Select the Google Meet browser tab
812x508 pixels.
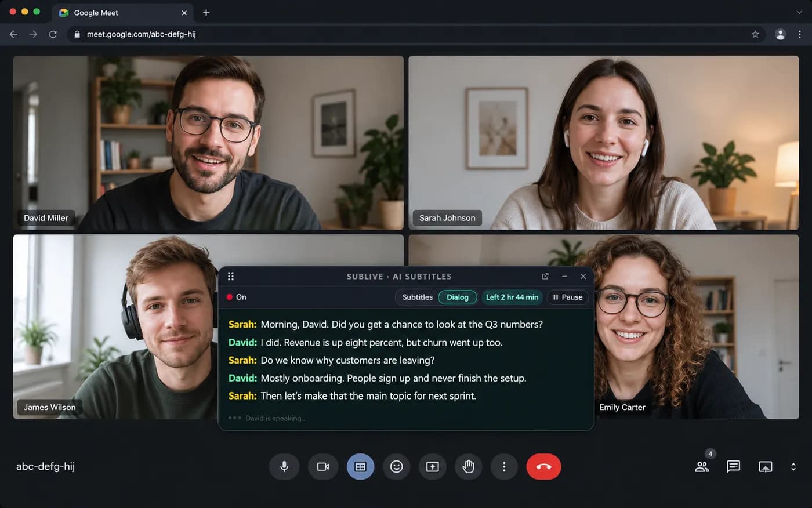pos(124,13)
